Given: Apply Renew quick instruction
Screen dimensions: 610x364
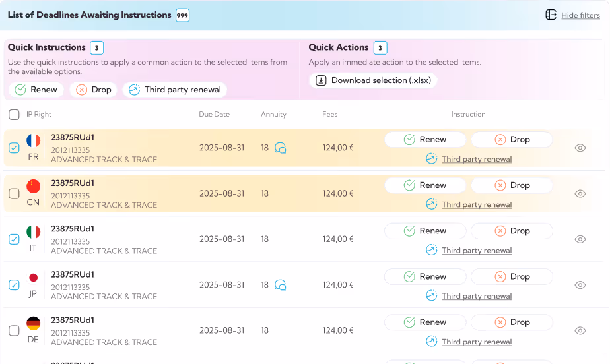Looking at the screenshot, I should click(36, 90).
